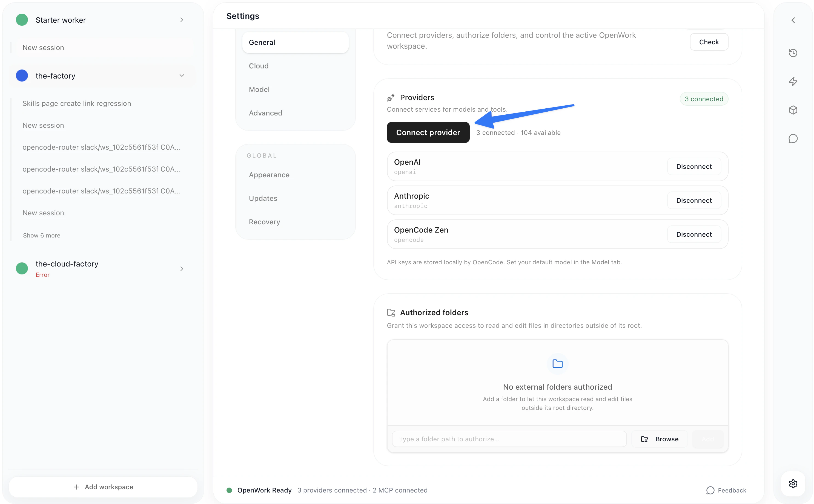
Task: Click the Browse folder icon
Action: tap(644, 439)
